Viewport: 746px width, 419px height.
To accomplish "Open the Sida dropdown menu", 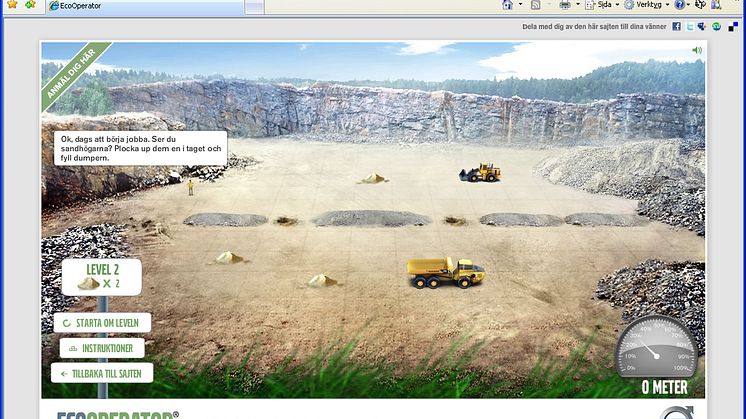I will click(604, 5).
